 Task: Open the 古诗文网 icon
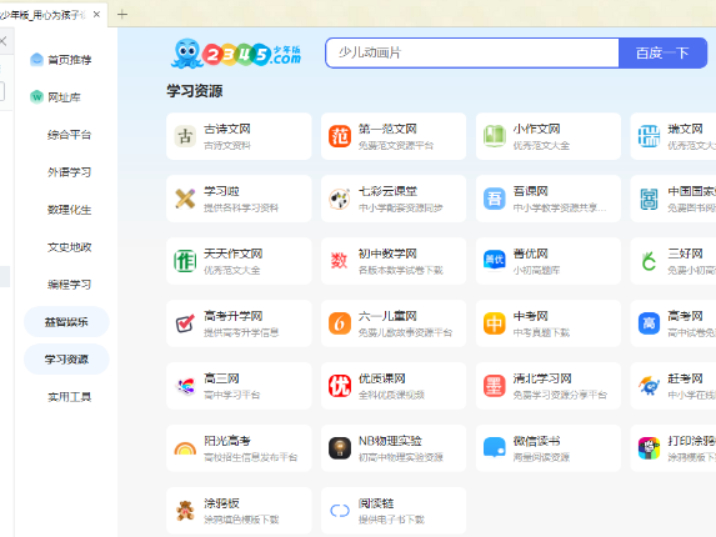pos(185,136)
